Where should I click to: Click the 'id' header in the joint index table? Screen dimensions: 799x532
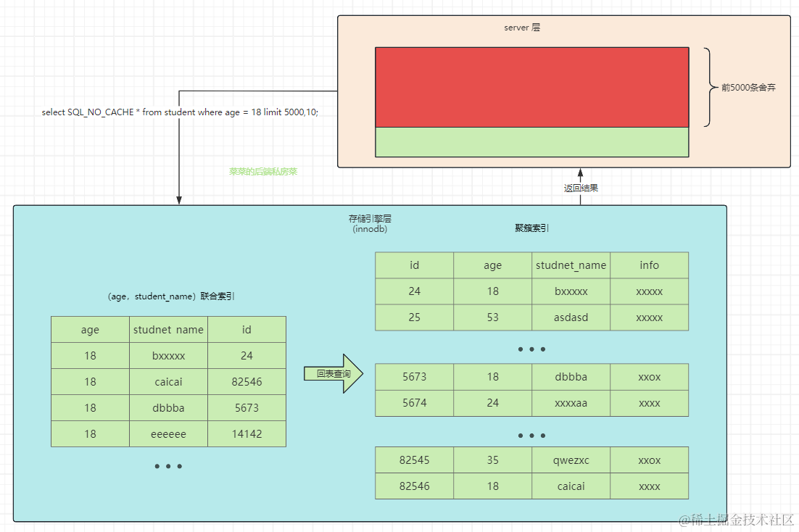click(247, 330)
